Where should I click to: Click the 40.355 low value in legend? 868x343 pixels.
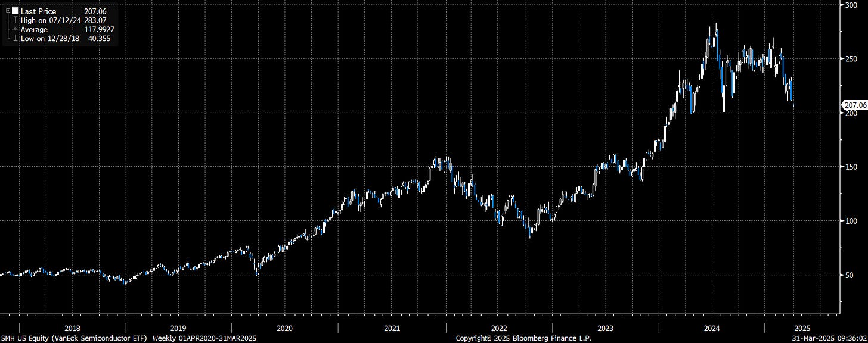tap(99, 38)
